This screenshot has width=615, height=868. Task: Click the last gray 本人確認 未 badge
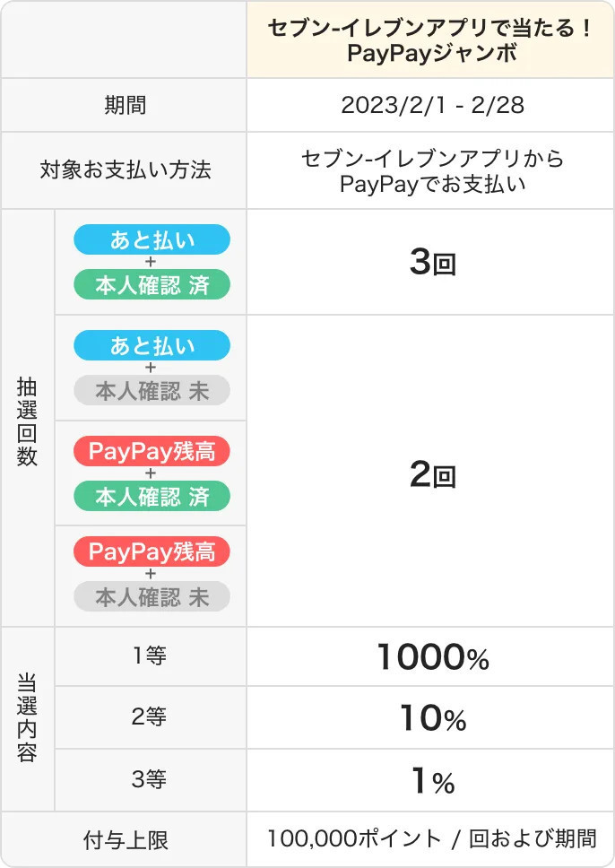152,596
